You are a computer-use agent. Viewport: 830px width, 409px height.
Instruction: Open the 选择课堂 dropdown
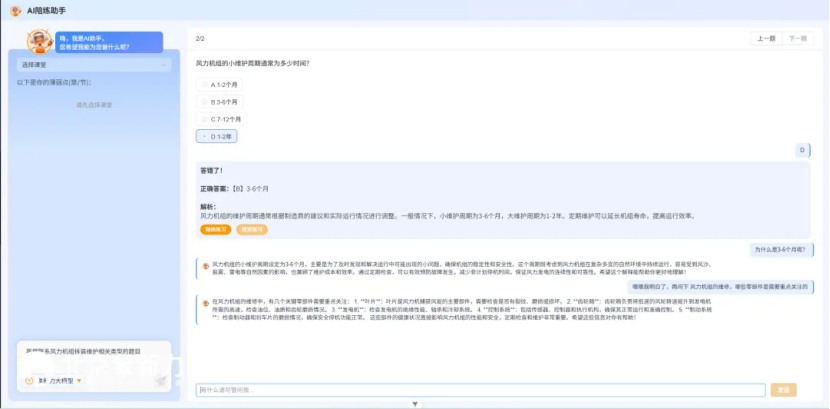pyautogui.click(x=96, y=65)
